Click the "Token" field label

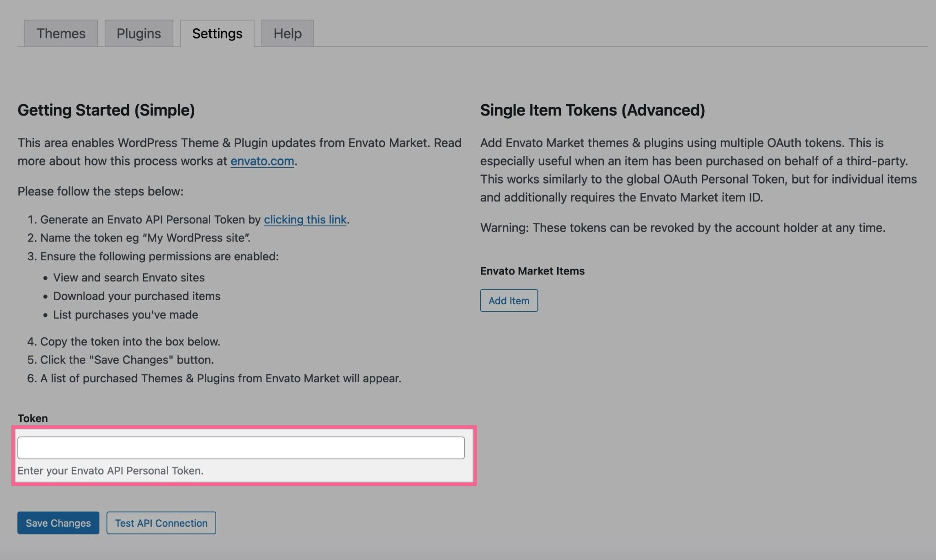pos(32,418)
